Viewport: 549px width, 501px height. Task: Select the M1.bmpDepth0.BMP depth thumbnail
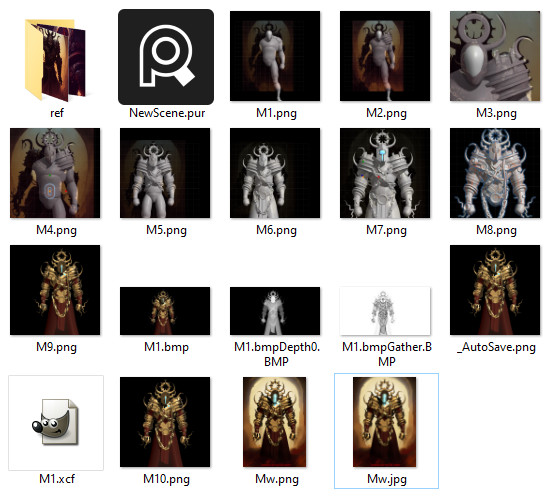click(275, 311)
